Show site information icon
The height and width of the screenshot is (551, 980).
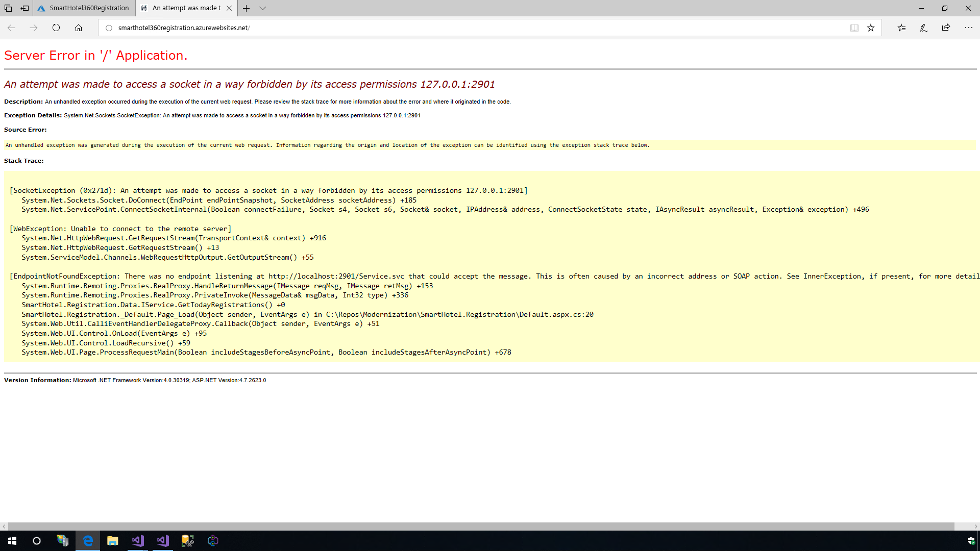pyautogui.click(x=109, y=28)
